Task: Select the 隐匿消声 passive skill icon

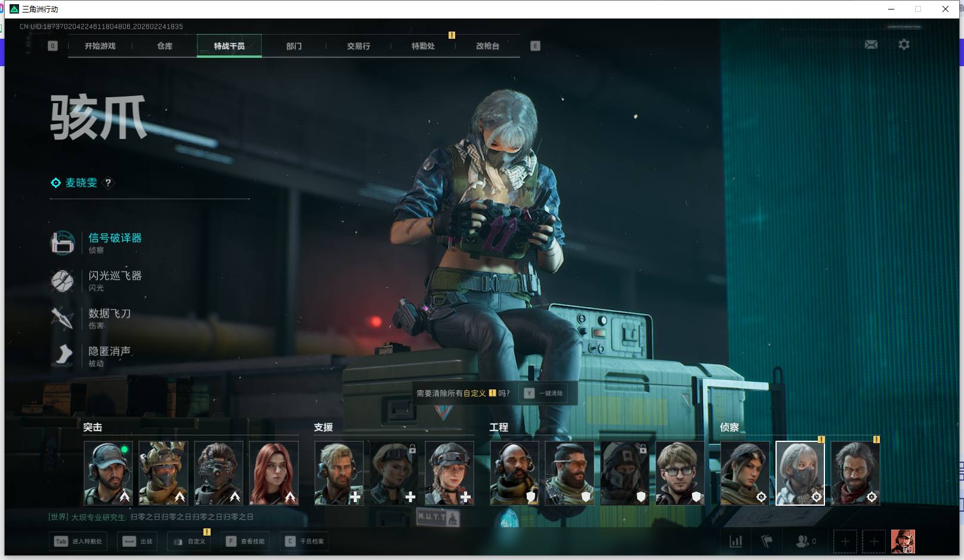Action: click(63, 355)
